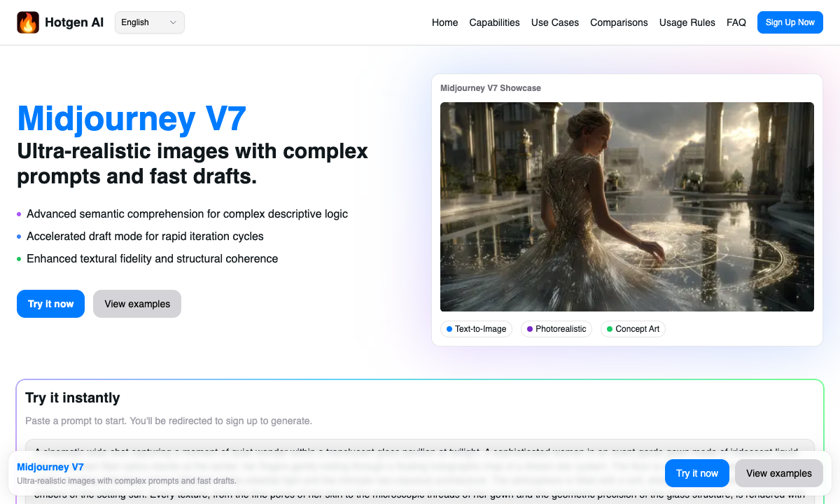Jump to the FAQ section
The image size is (840, 504).
pyautogui.click(x=736, y=22)
